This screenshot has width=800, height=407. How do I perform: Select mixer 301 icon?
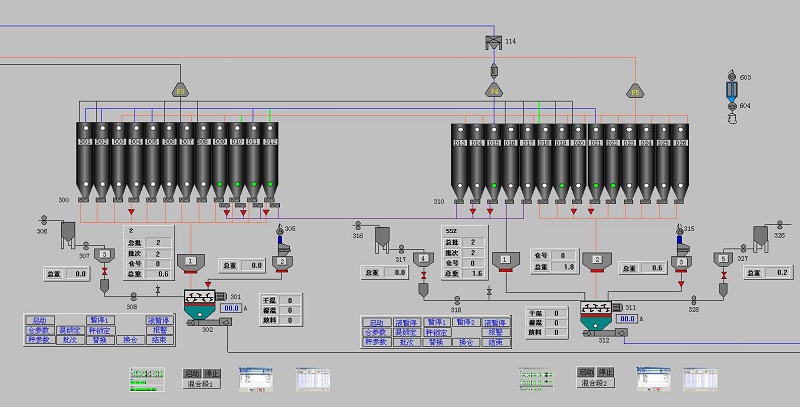(200, 297)
